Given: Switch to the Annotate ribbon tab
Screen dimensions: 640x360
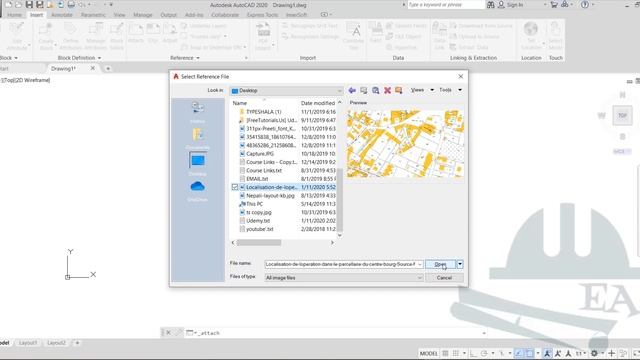Looking at the screenshot, I should 62,15.
